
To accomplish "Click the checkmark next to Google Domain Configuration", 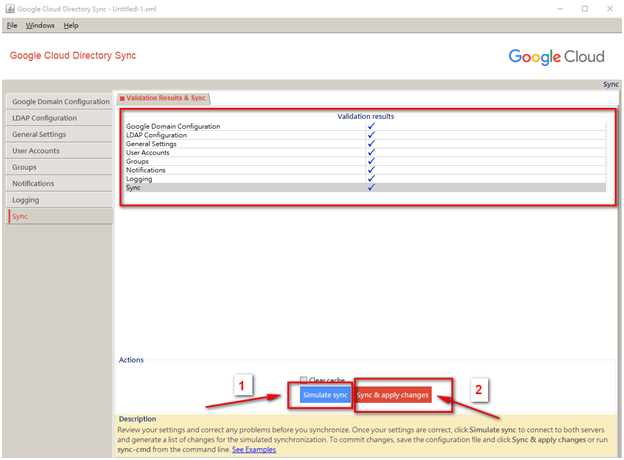I will (x=371, y=126).
